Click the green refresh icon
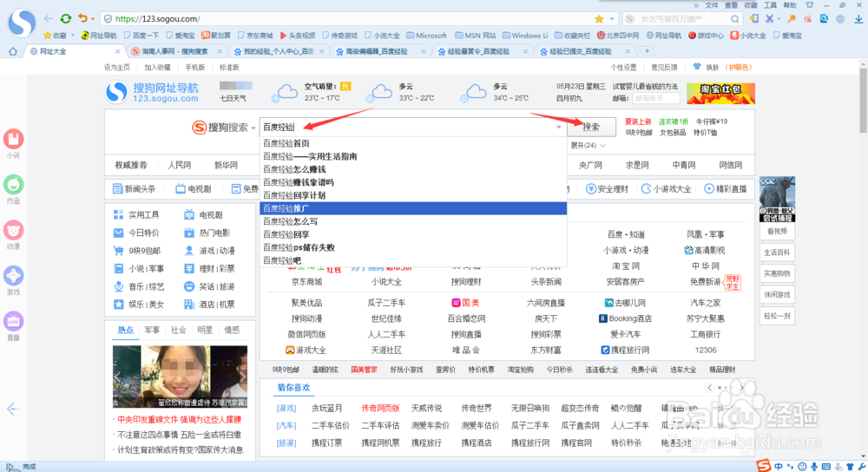 (66, 18)
